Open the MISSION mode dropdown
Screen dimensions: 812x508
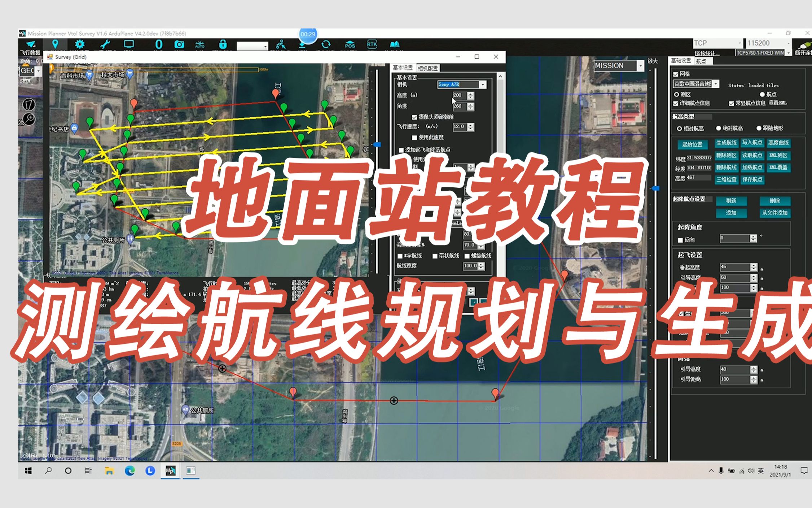click(x=641, y=66)
